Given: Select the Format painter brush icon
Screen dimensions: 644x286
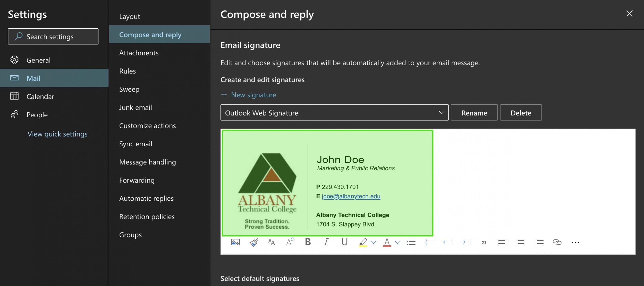Looking at the screenshot, I should click(x=254, y=242).
